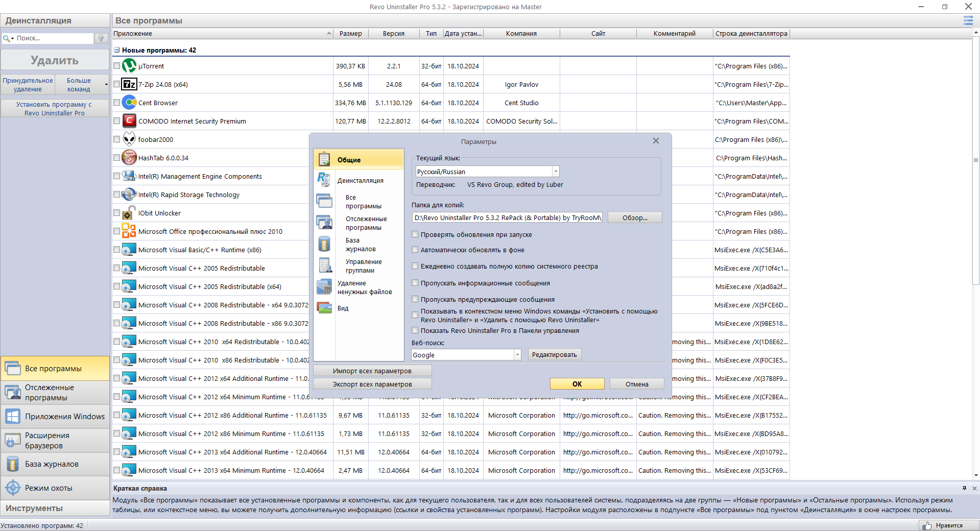Screen dimensions: 980x531
Task: Toggle Пропускать информационные сообщения checkbox
Action: [415, 283]
